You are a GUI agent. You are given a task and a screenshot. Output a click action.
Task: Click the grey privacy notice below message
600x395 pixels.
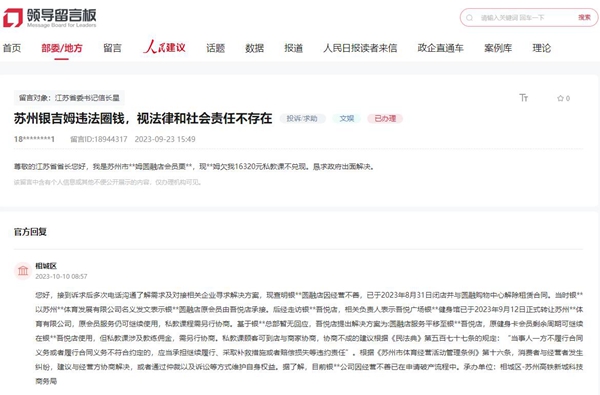pos(107,182)
